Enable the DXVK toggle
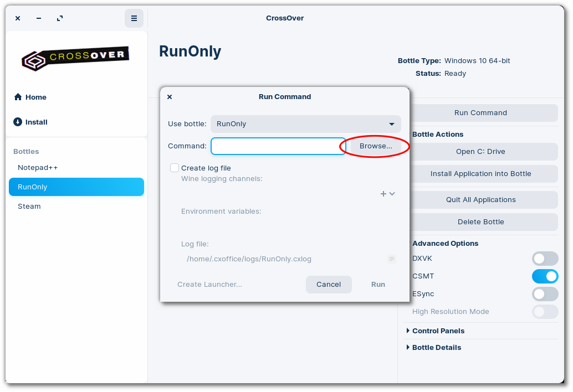This screenshot has height=392, width=573. [545, 259]
